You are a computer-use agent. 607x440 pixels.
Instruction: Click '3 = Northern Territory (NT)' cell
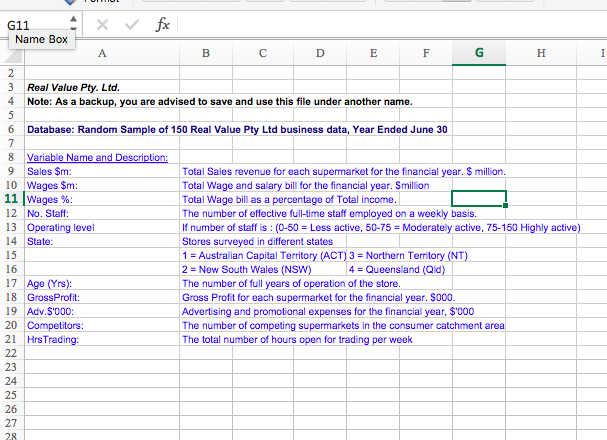(x=408, y=255)
